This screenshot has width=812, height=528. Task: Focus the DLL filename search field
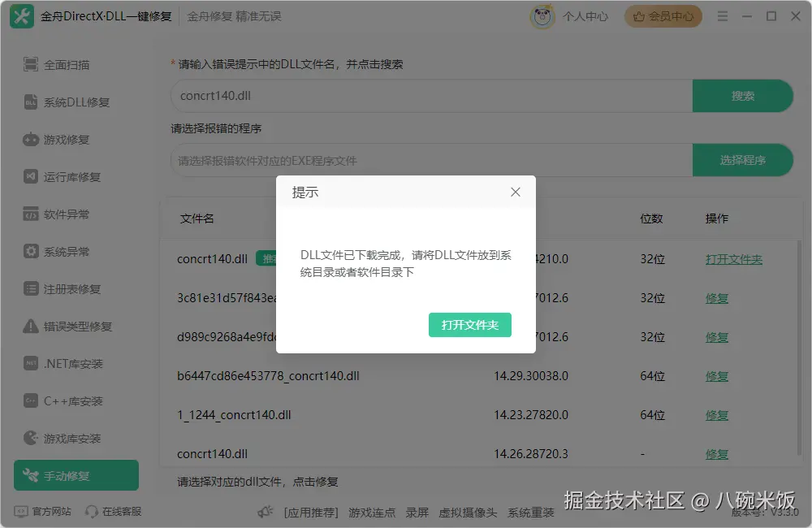click(x=431, y=96)
